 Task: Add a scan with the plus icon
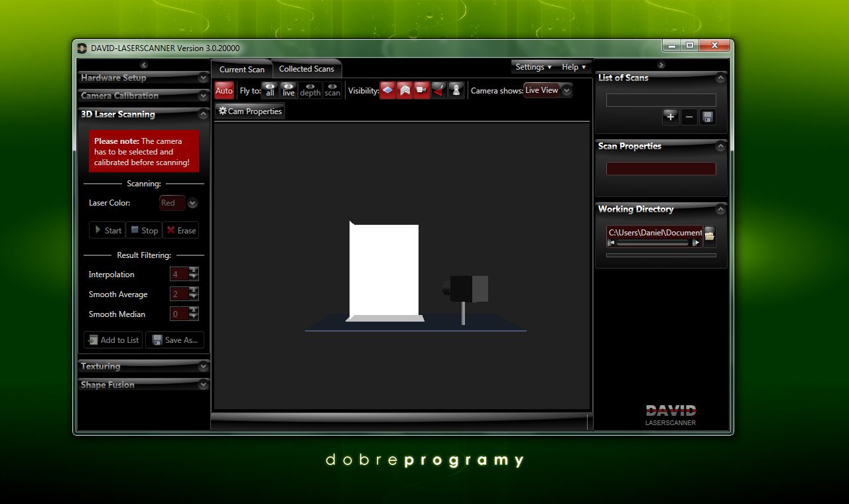point(671,117)
